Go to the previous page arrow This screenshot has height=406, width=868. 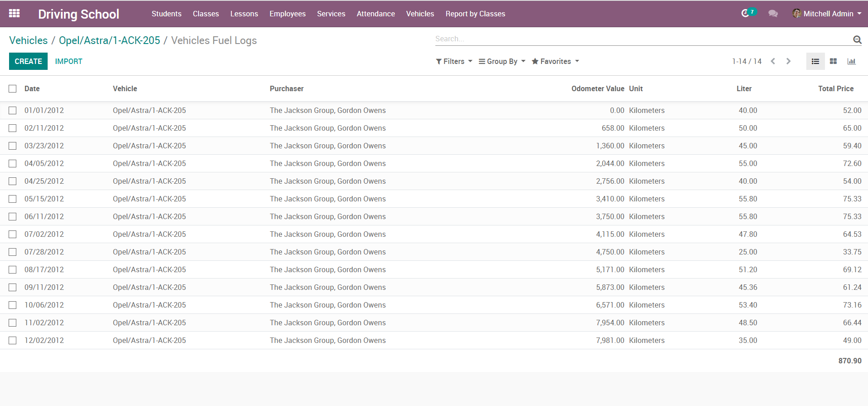click(773, 61)
